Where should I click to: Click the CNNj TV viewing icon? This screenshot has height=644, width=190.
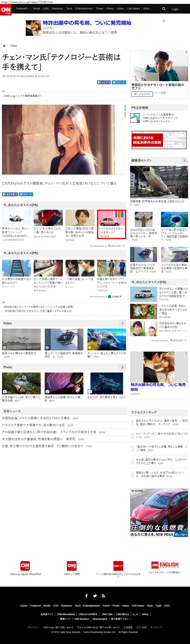(72, 566)
